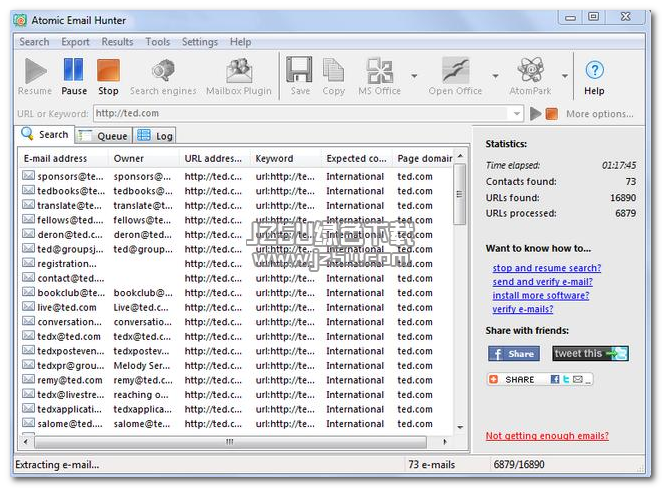662x488 pixels.
Task: Click the envelope icon for sponsors@te... row
Action: (28, 176)
